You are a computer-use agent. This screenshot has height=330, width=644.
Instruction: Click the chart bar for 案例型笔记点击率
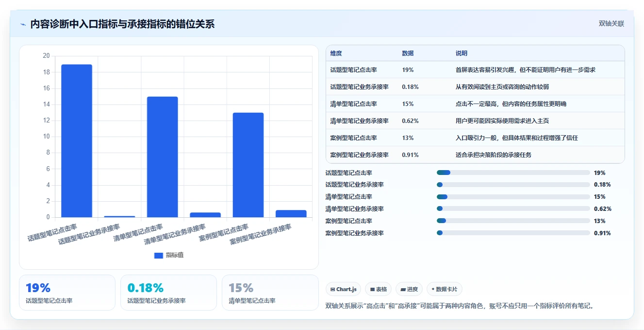(248, 165)
